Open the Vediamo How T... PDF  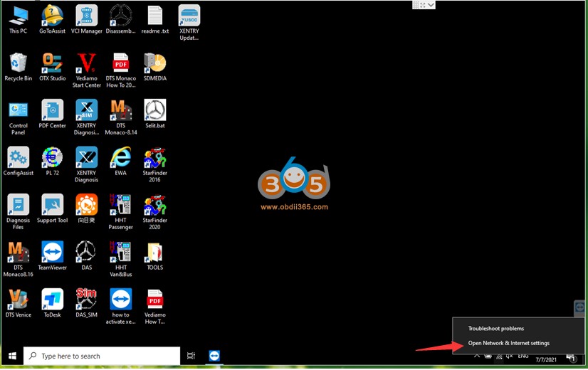tap(155, 307)
